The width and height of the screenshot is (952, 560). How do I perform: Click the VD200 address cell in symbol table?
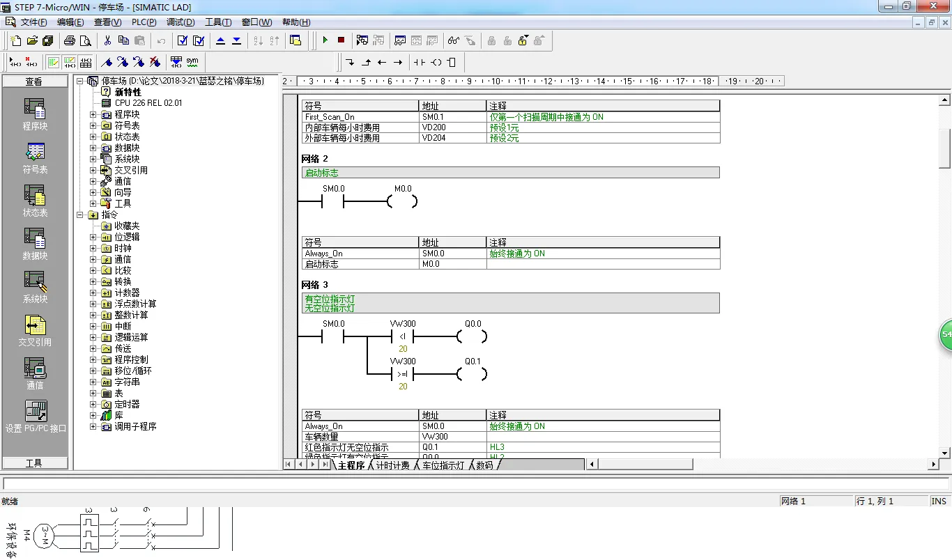[x=452, y=127]
